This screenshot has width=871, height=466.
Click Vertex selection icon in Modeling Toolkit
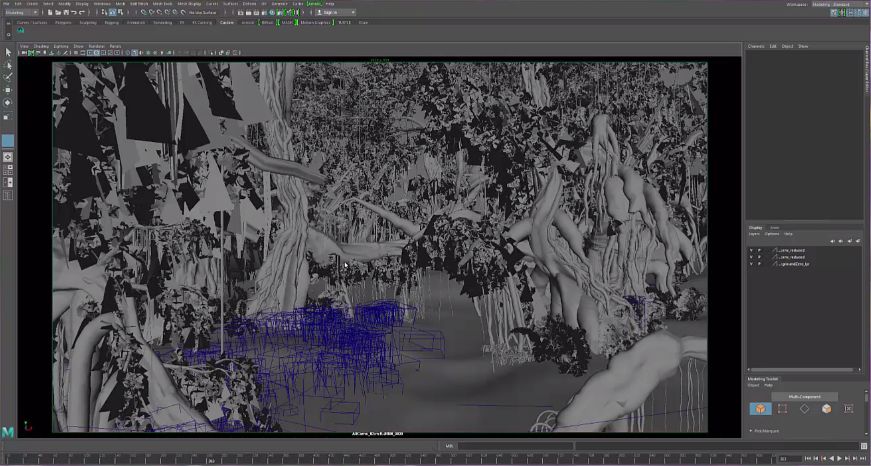pos(782,408)
